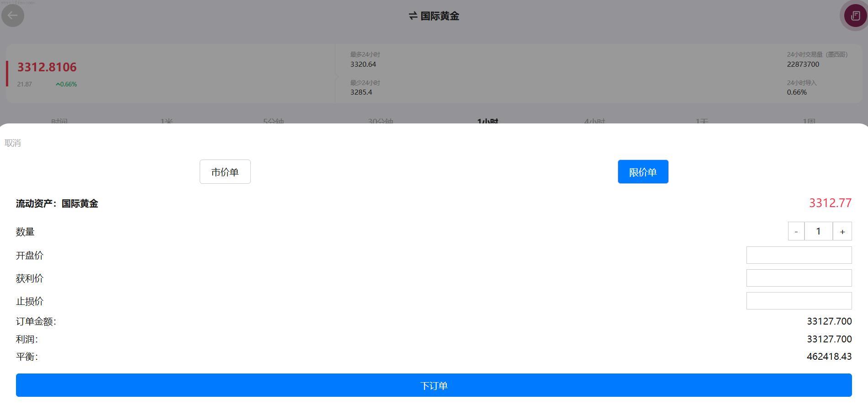Switch to the 5分钟 chart tab
The height and width of the screenshot is (416, 868).
click(x=273, y=121)
